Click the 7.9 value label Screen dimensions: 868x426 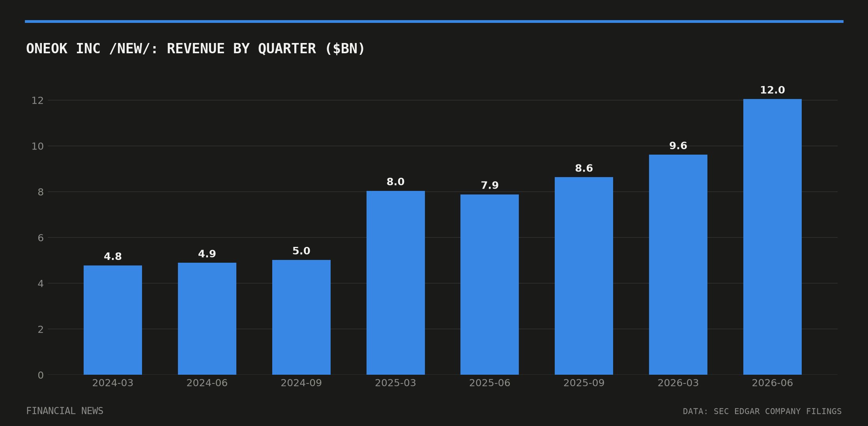[490, 186]
